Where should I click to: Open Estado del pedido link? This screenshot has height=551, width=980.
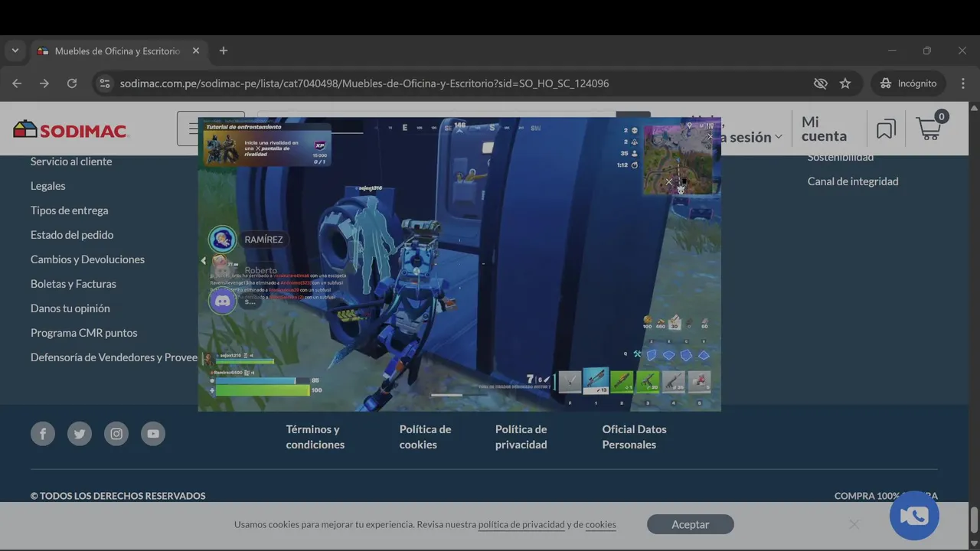pos(72,235)
